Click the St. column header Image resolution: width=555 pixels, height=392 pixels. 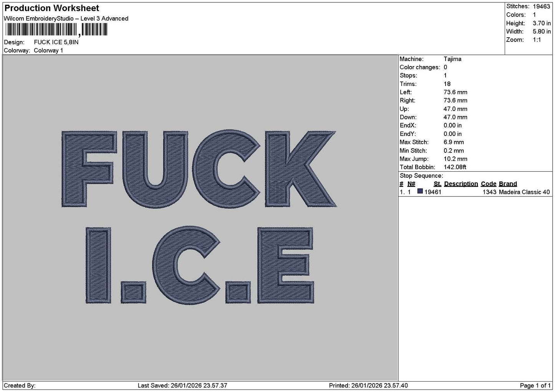click(x=437, y=184)
